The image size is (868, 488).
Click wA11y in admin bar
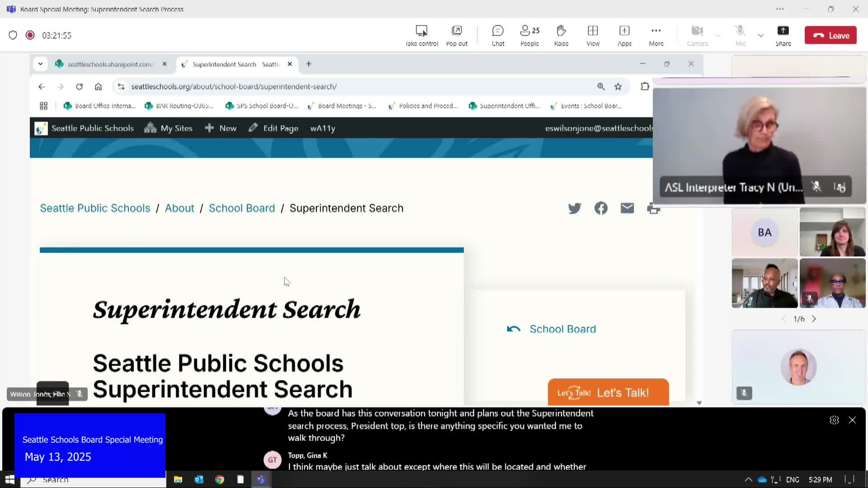pos(322,128)
